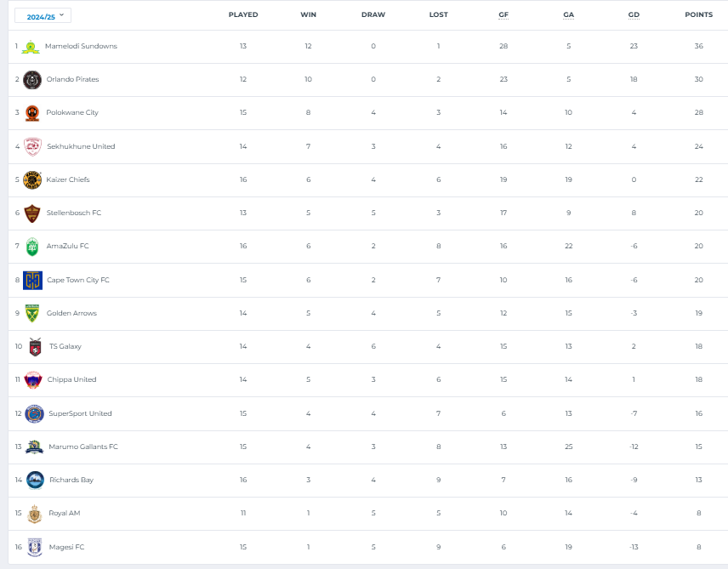Open the 2024/25 season dropdown
Image resolution: width=728 pixels, height=569 pixels.
(x=43, y=15)
